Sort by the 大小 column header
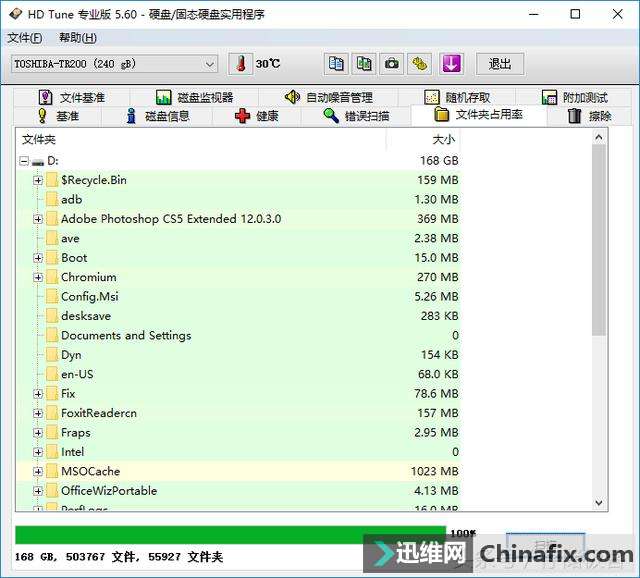The height and width of the screenshot is (578, 640). tap(423, 140)
